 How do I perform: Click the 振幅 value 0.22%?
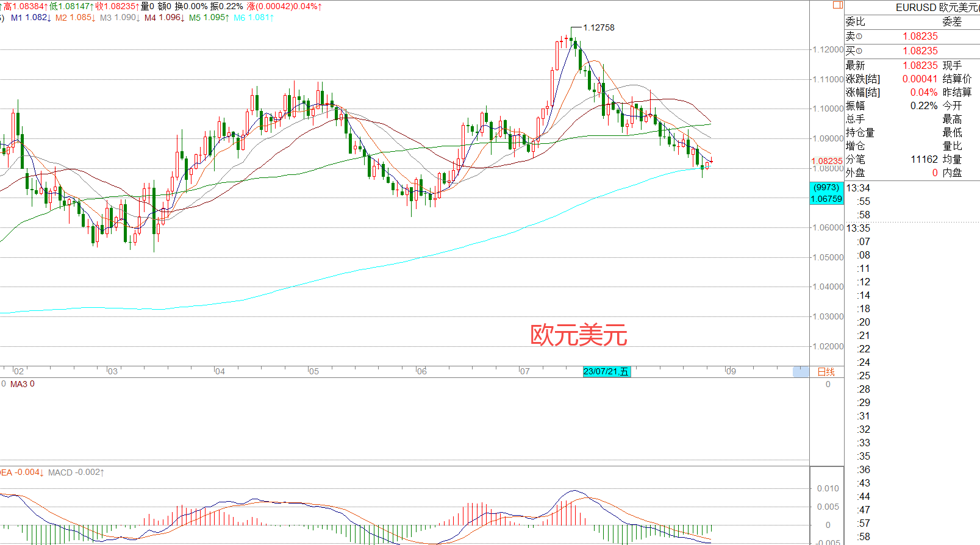coord(924,105)
